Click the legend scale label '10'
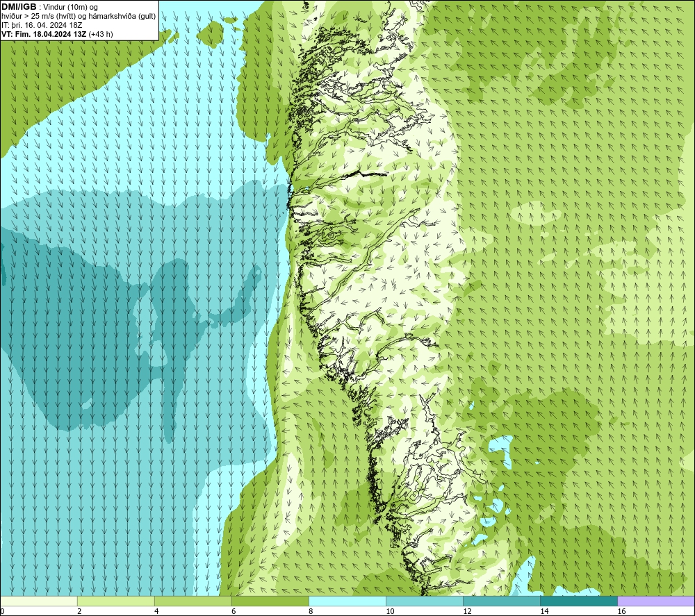This screenshot has width=695, height=616. (x=390, y=611)
